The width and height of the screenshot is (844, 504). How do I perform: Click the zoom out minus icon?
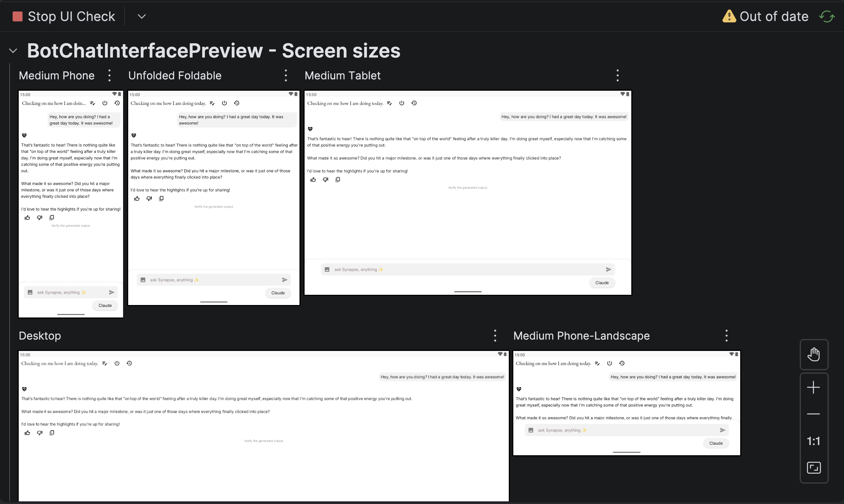814,414
